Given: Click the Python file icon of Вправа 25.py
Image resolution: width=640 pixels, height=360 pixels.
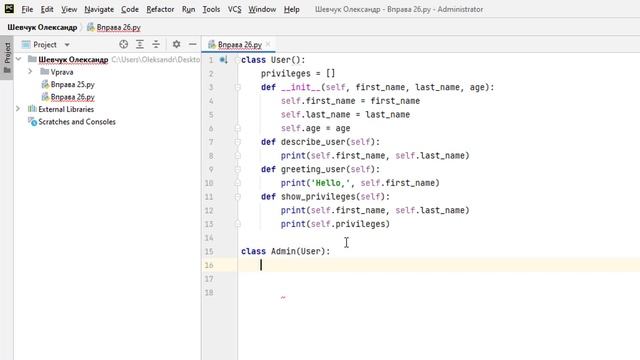Looking at the screenshot, I should (x=45, y=84).
